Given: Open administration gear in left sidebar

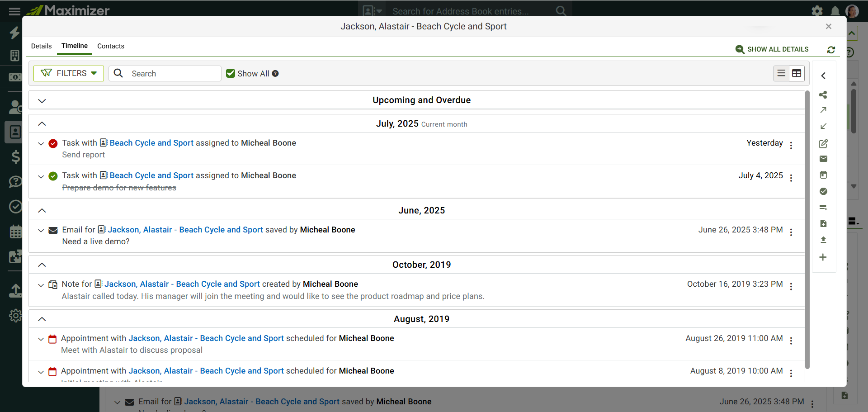Looking at the screenshot, I should tap(15, 315).
